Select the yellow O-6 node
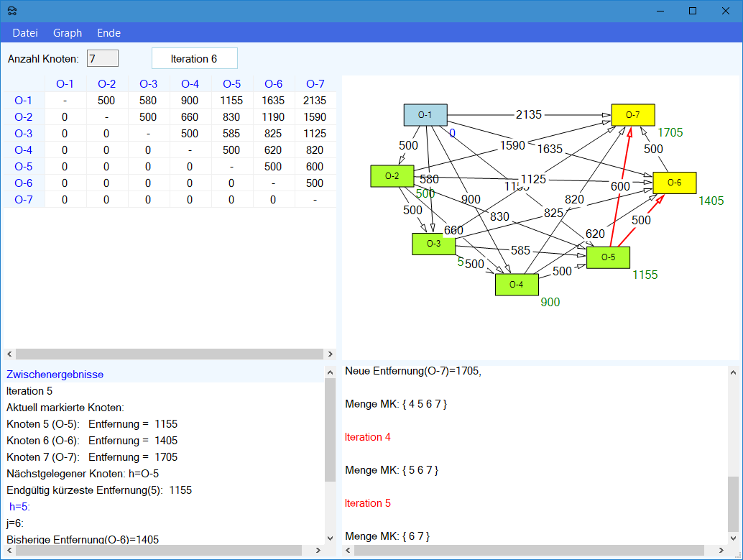Image resolution: width=743 pixels, height=560 pixels. [674, 183]
